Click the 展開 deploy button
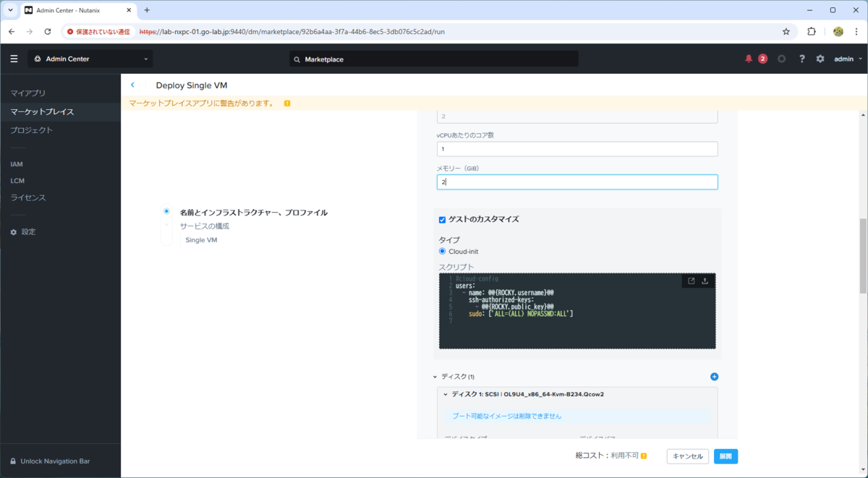 (x=726, y=456)
